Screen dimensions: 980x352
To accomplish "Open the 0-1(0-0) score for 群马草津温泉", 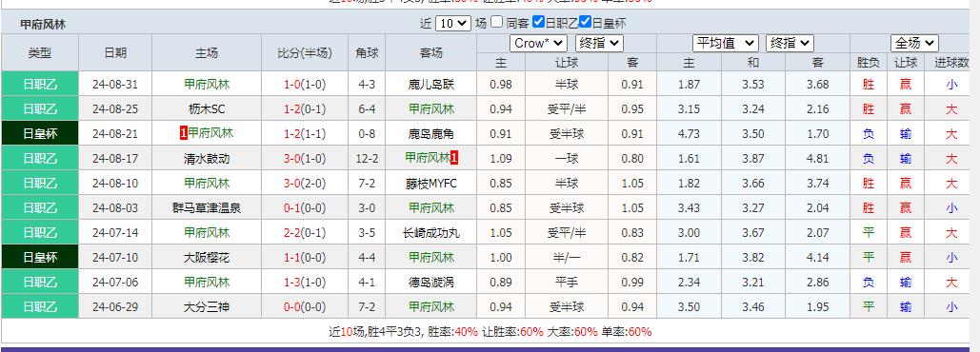I will coord(305,207).
